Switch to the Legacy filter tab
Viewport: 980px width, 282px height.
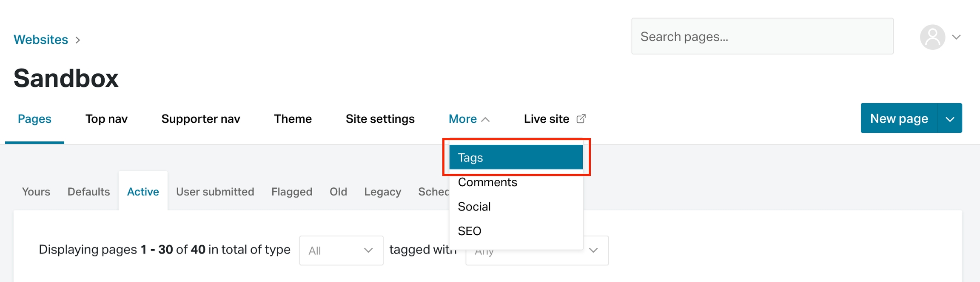pos(382,191)
